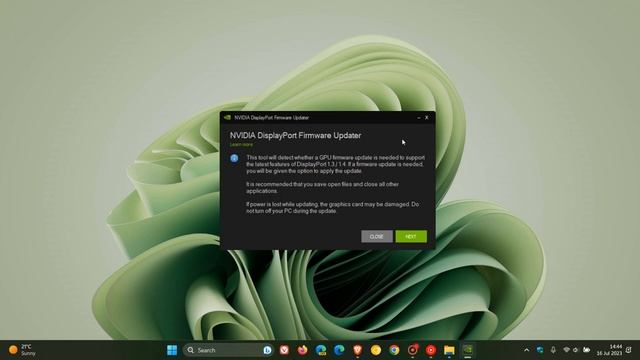Open the Learn more link

coord(241,144)
